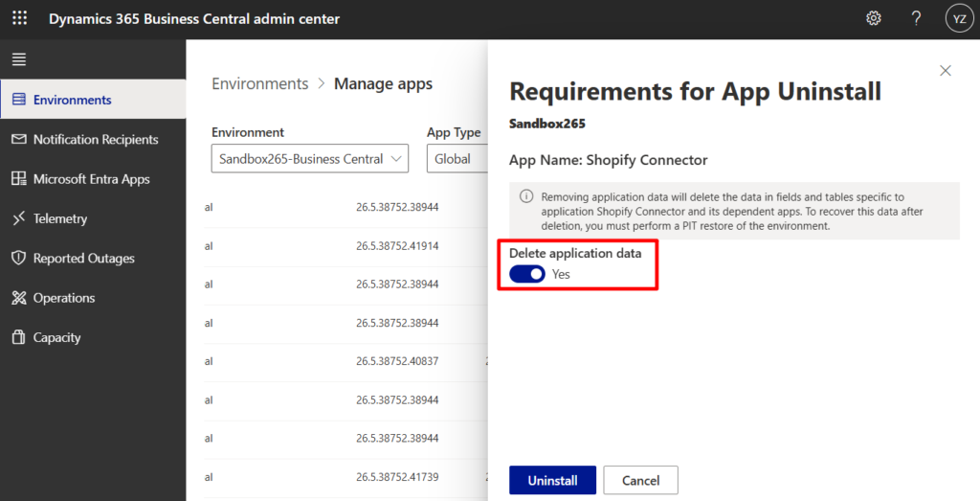Select the Environments sidebar item
Image resolution: width=980 pixels, height=501 pixels.
72,100
